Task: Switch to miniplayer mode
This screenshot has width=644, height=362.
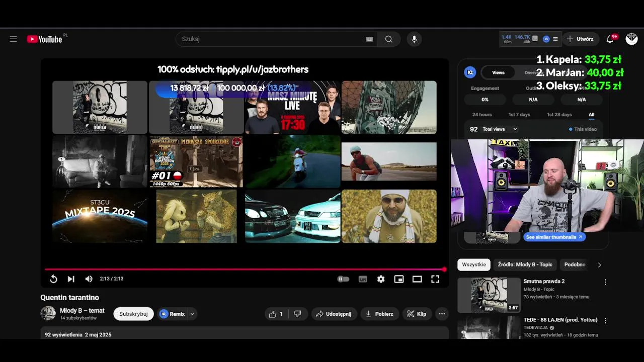Action: (x=399, y=279)
